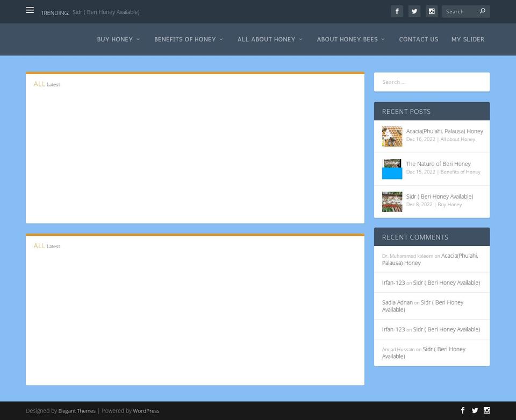Expand the Buy Honey dropdown chevron

pyautogui.click(x=138, y=39)
